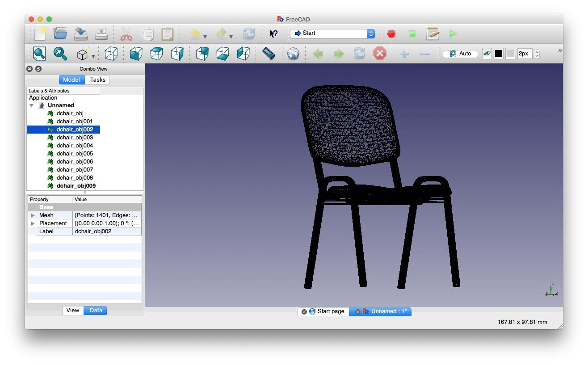Switch to the Model tab

71,80
